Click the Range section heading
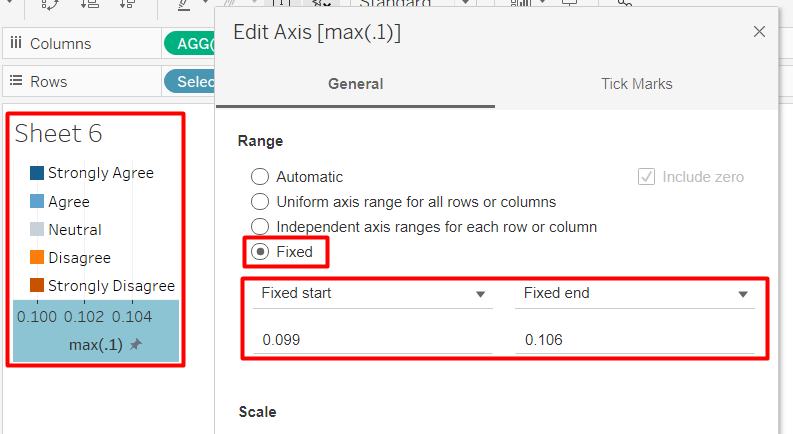793x434 pixels. [x=260, y=141]
